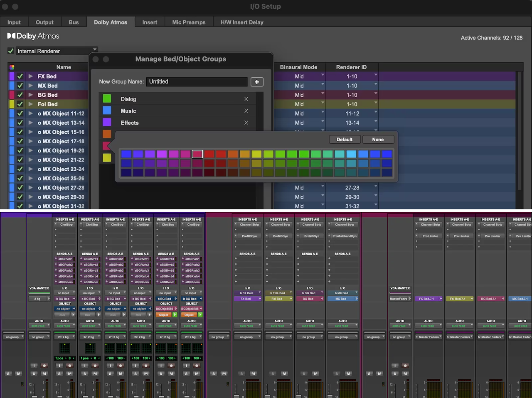Remove the Music group using its X
Image resolution: width=532 pixels, height=398 pixels.
point(246,111)
